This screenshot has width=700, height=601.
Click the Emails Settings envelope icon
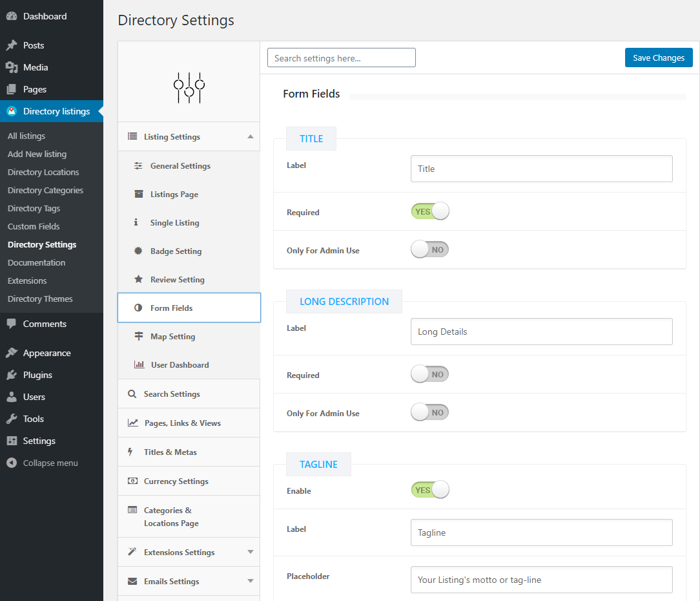[132, 581]
